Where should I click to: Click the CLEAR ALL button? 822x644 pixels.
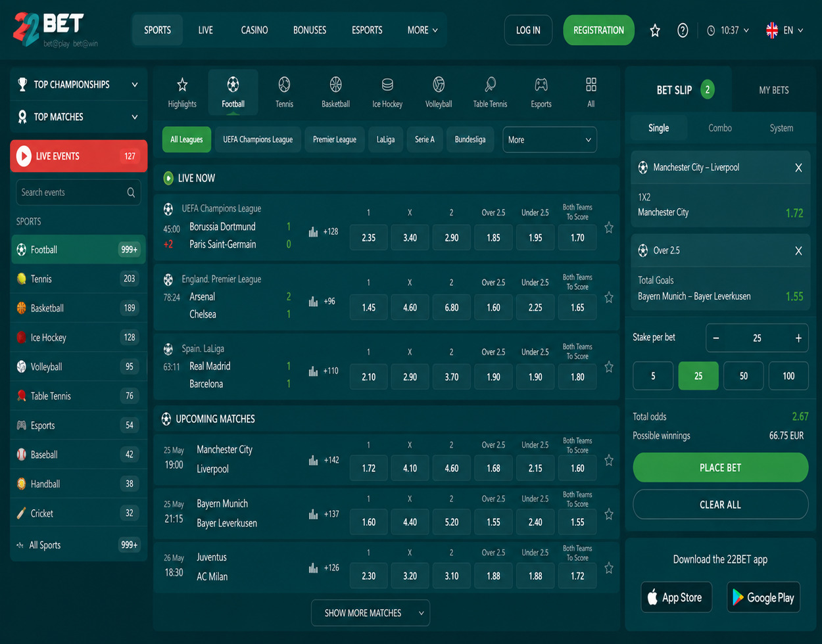721,505
